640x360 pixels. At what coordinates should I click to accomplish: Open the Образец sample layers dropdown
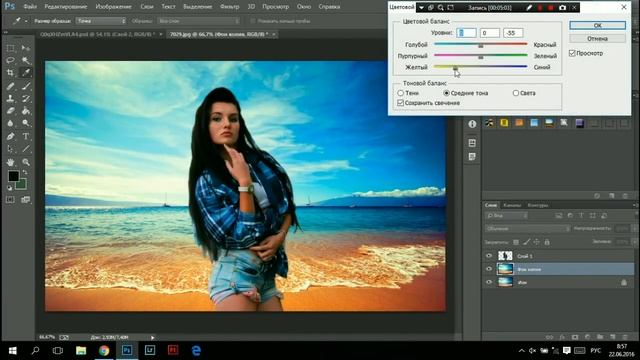click(199, 21)
